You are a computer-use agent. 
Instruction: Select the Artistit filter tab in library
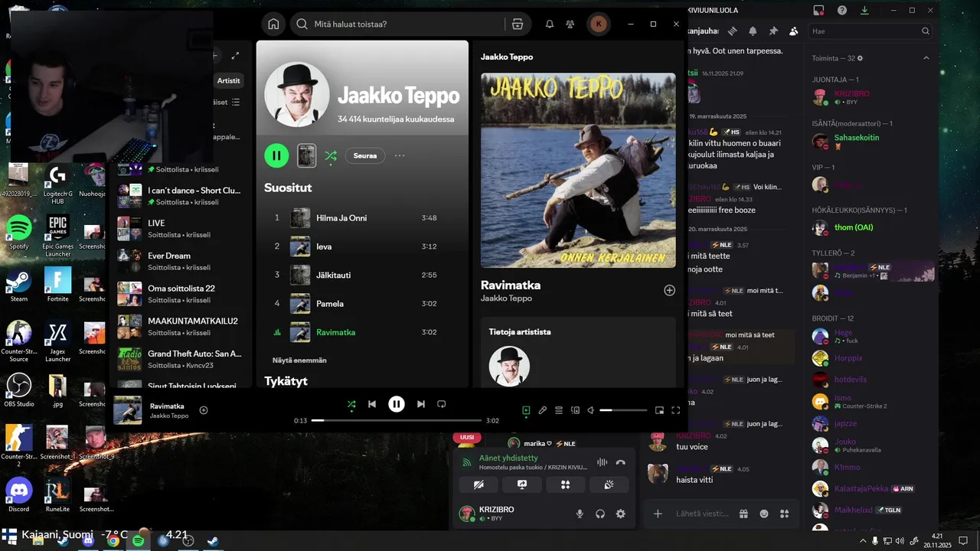228,80
